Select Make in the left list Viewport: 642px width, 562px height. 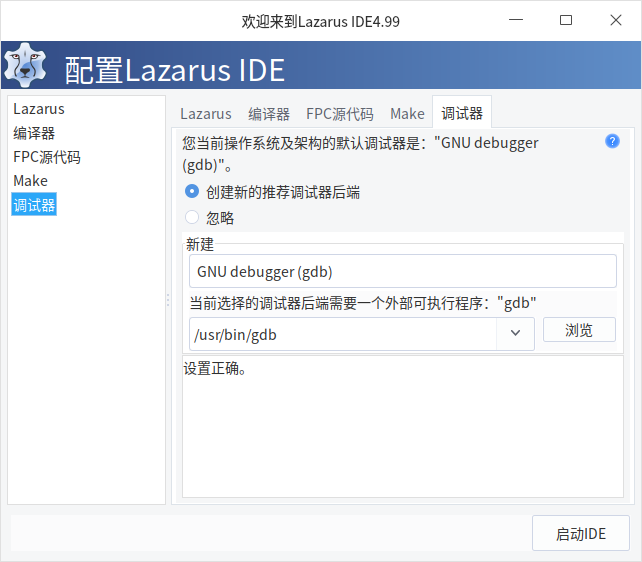point(30,181)
